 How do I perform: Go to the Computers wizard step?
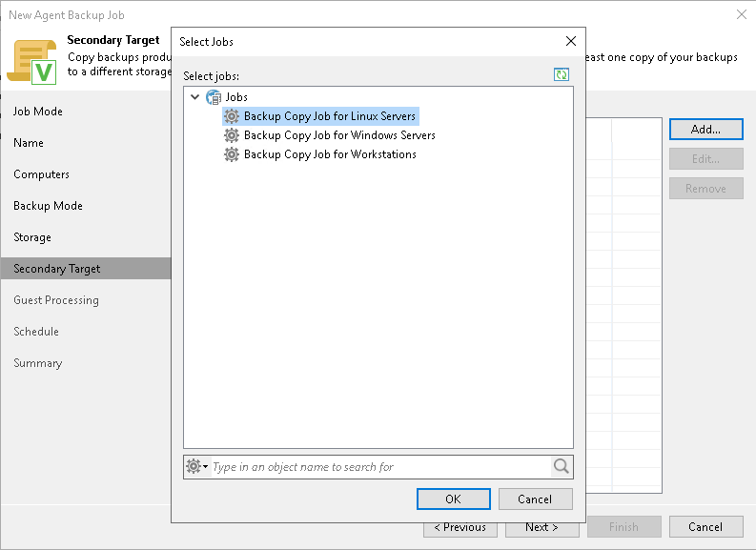41,174
